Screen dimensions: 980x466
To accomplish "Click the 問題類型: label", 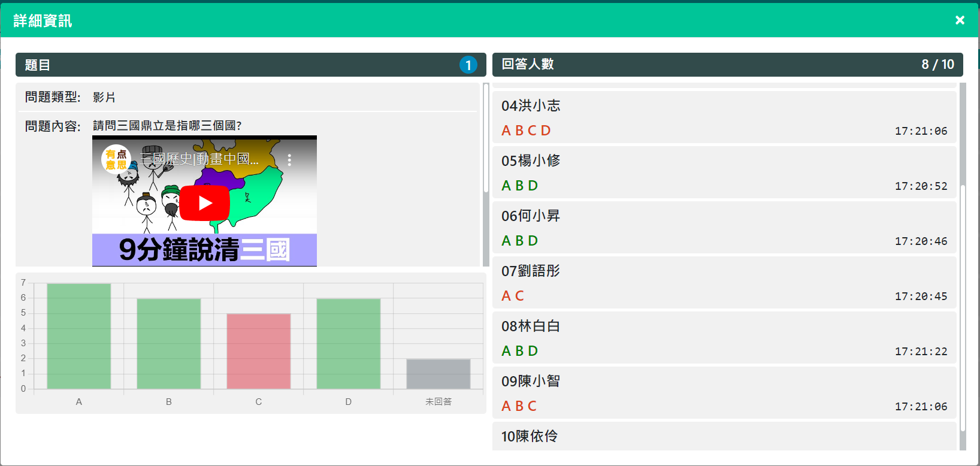I will coord(53,97).
